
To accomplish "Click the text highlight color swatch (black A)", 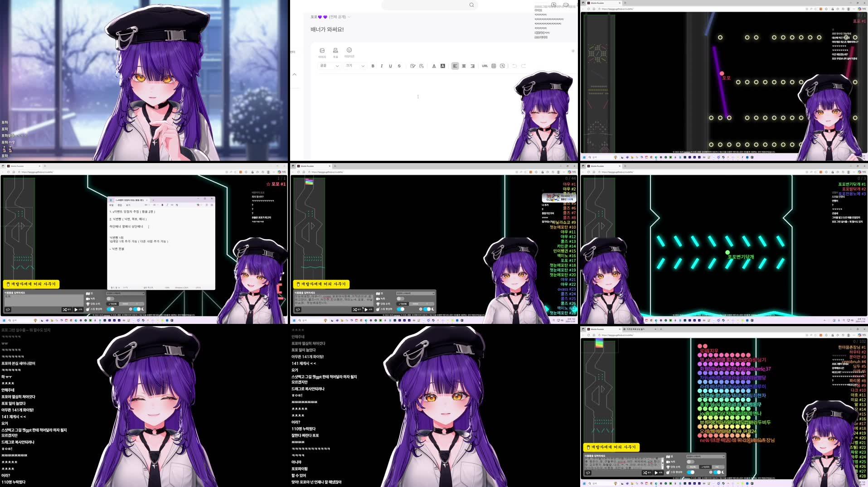I will coord(443,66).
